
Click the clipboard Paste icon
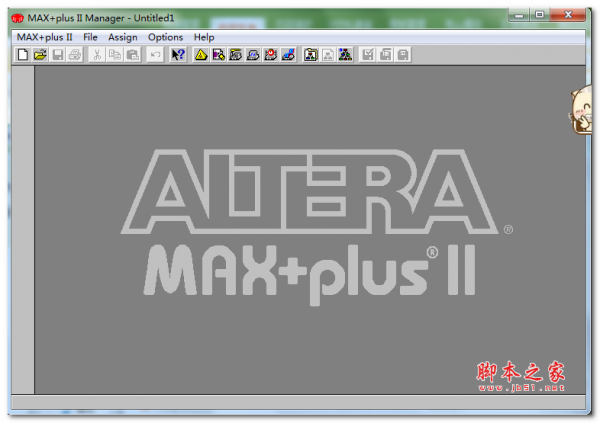132,55
